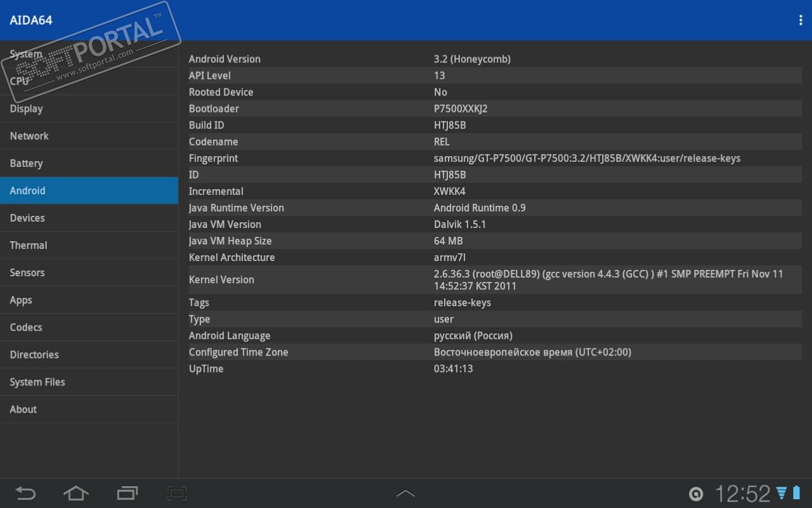The height and width of the screenshot is (508, 812).
Task: Tap HTJ85B in the ID row
Action: point(450,175)
